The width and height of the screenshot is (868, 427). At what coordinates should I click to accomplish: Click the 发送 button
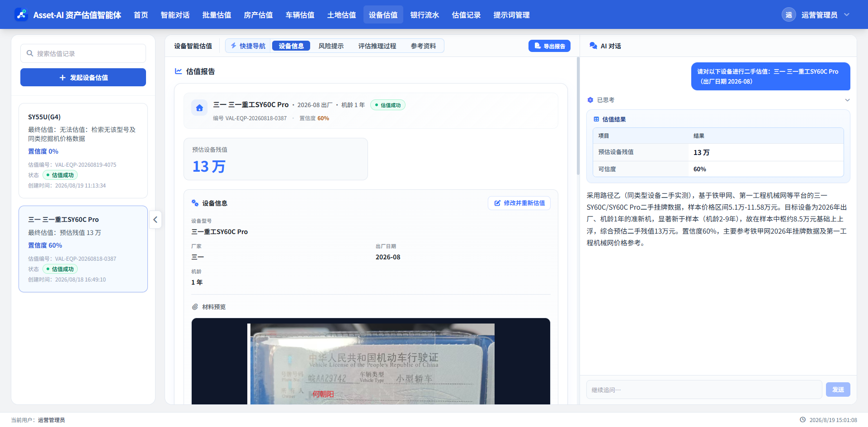[838, 389]
